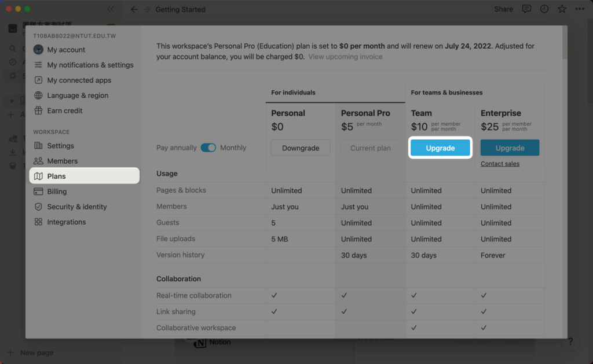This screenshot has height=364, width=593.
Task: Click the Guests row label
Action: click(x=167, y=223)
